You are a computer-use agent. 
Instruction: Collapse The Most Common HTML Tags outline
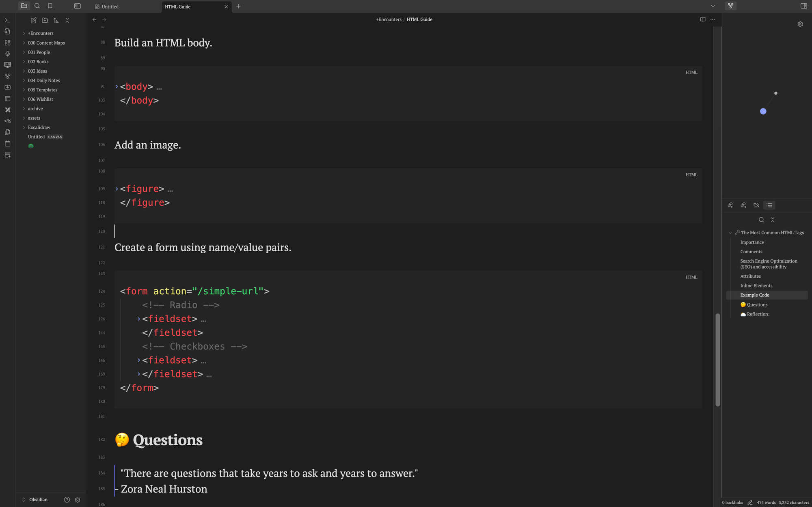730,233
